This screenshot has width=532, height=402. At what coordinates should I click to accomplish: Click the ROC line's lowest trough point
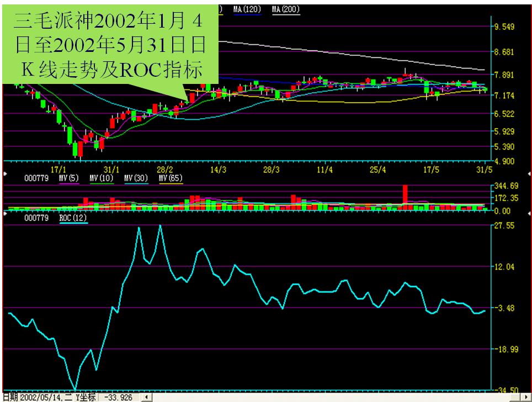(75, 389)
